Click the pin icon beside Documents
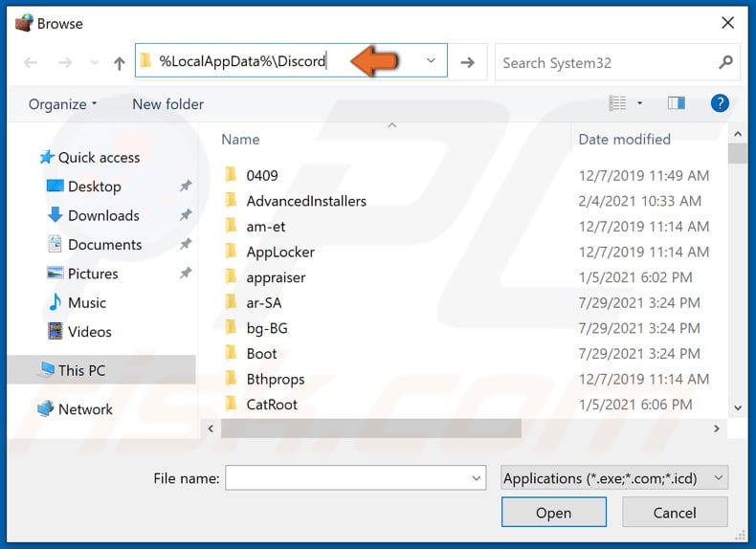 (x=186, y=244)
